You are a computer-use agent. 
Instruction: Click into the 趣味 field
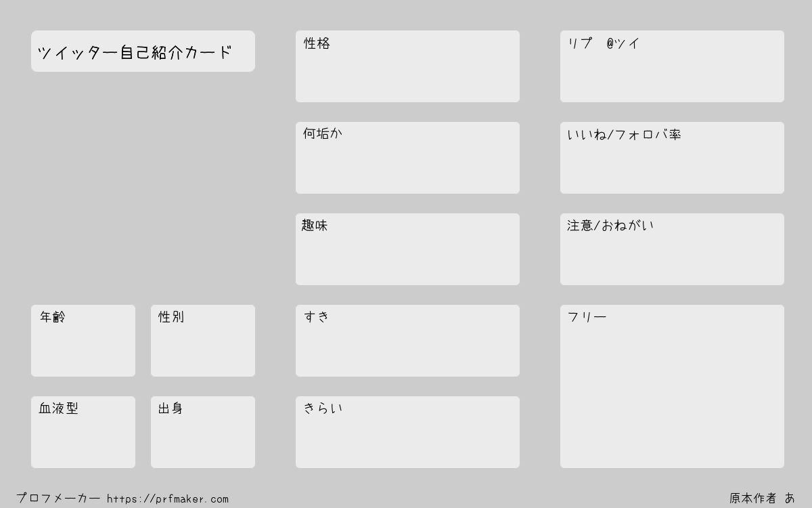[407, 249]
